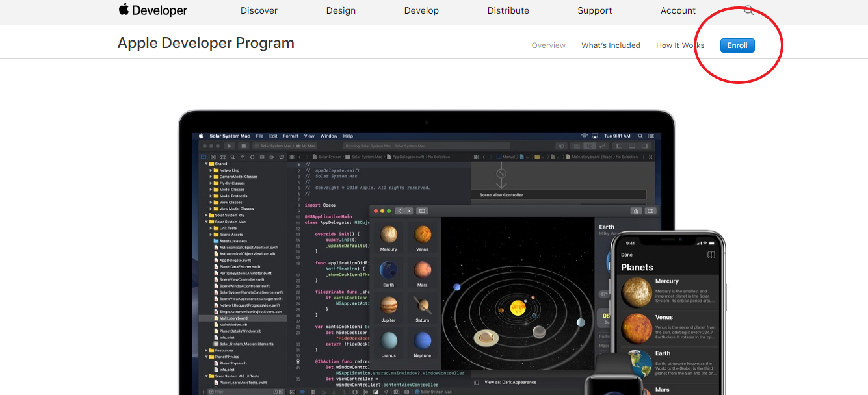
Task: Expand the View Model Classes folder
Action: (x=211, y=209)
